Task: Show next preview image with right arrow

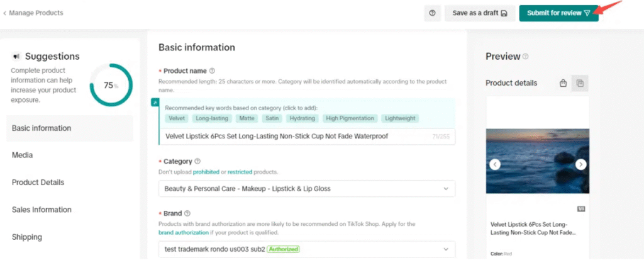Action: pyautogui.click(x=580, y=164)
